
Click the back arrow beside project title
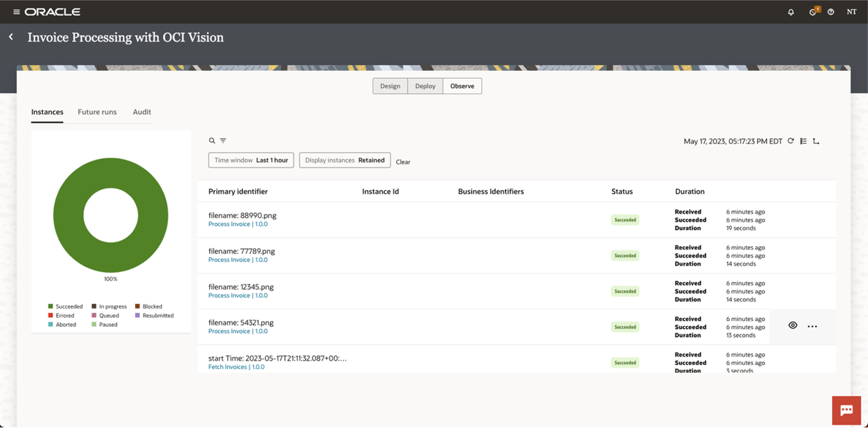(11, 37)
